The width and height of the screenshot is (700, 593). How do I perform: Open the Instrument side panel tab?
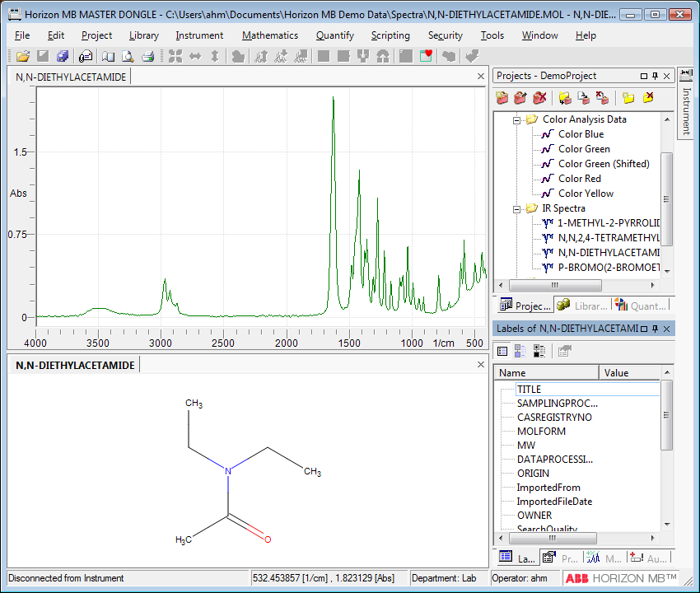pyautogui.click(x=686, y=103)
